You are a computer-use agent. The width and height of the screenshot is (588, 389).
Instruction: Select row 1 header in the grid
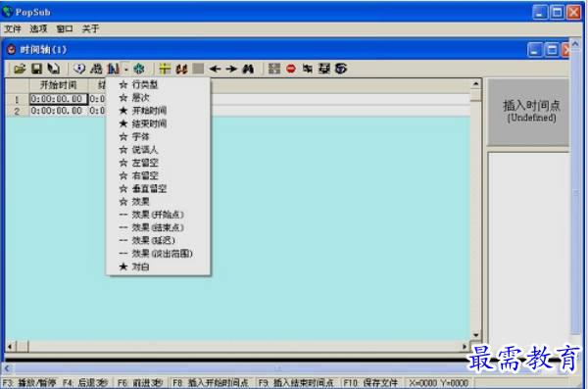point(17,99)
